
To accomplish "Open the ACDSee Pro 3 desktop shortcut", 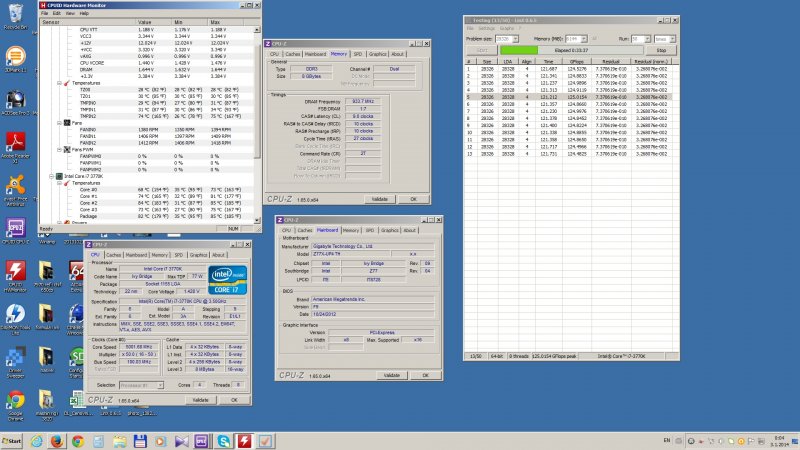I will pos(15,102).
